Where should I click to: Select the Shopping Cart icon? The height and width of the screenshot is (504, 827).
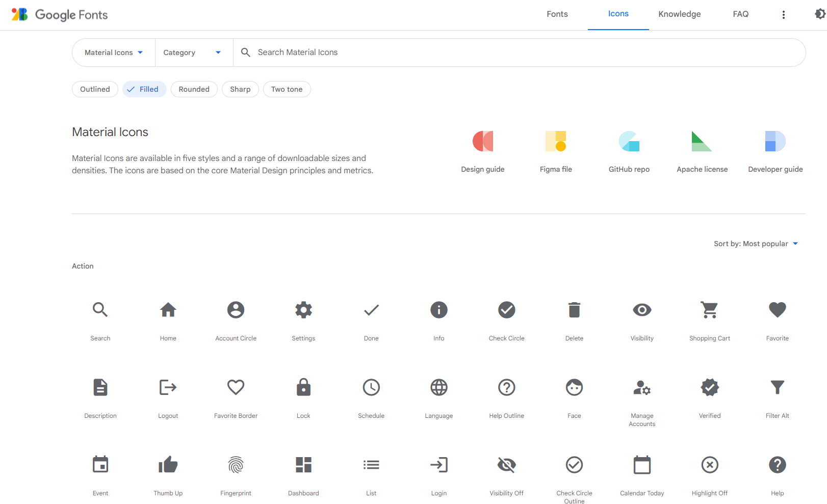pos(710,310)
